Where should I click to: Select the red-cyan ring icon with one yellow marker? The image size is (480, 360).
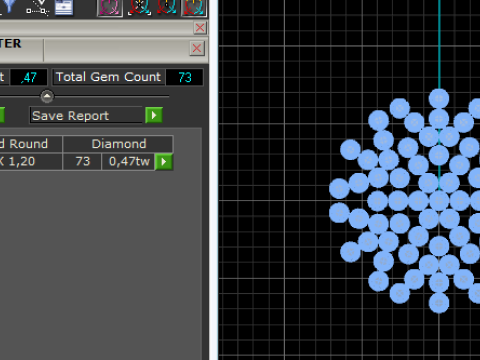(166, 7)
